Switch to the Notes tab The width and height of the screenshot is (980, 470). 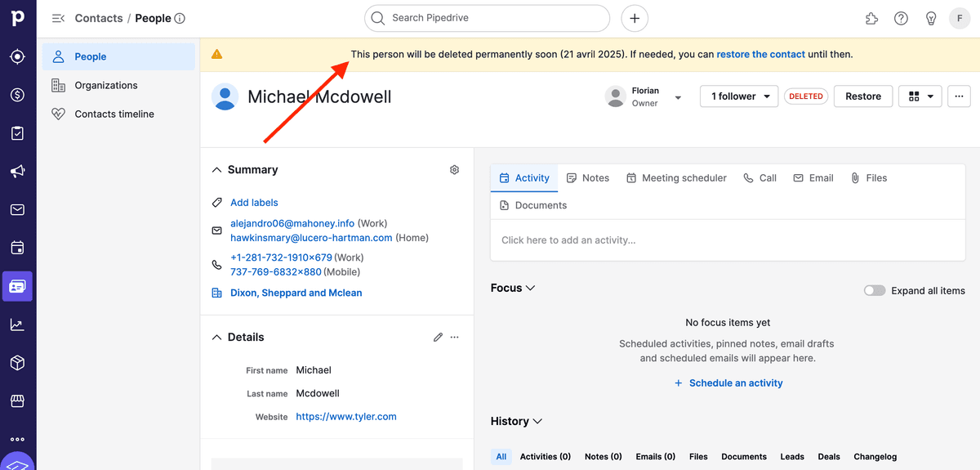(588, 178)
